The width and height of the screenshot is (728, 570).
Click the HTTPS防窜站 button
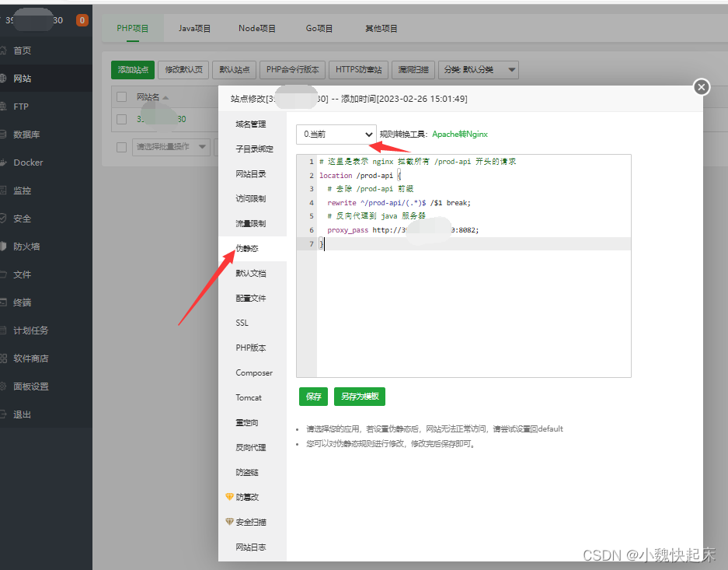(x=359, y=70)
